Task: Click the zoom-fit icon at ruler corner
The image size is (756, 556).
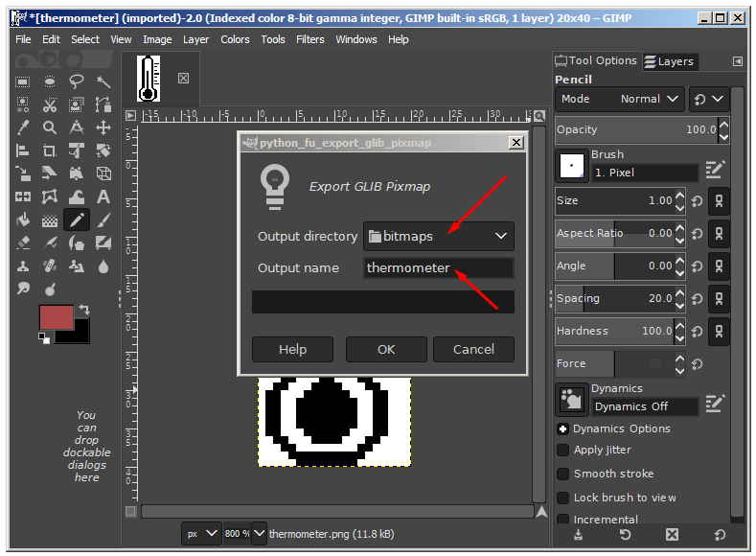Action: [x=540, y=116]
